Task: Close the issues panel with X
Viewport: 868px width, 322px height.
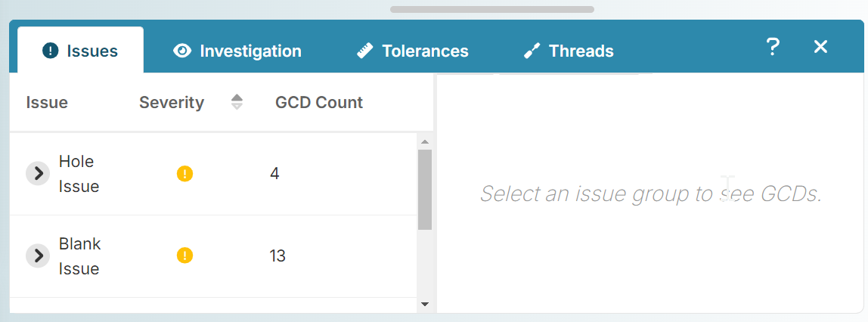Action: click(820, 47)
